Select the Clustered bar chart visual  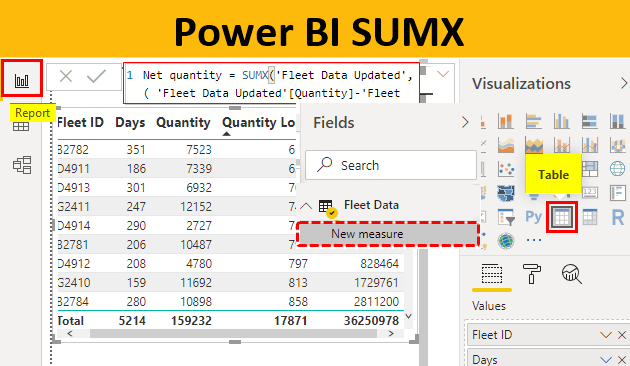pos(534,121)
